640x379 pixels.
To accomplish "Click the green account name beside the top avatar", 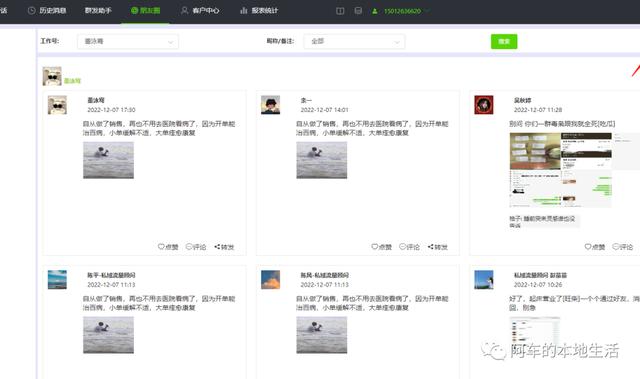I will coord(72,81).
